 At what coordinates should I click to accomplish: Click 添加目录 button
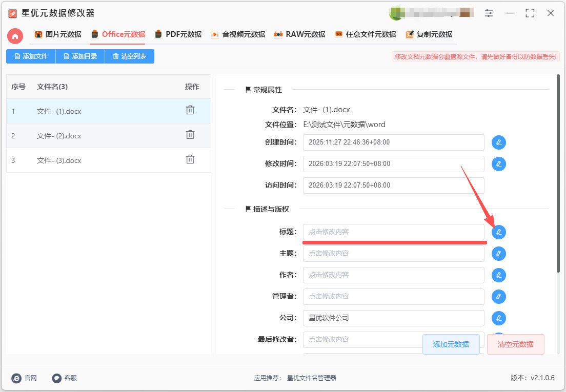80,56
